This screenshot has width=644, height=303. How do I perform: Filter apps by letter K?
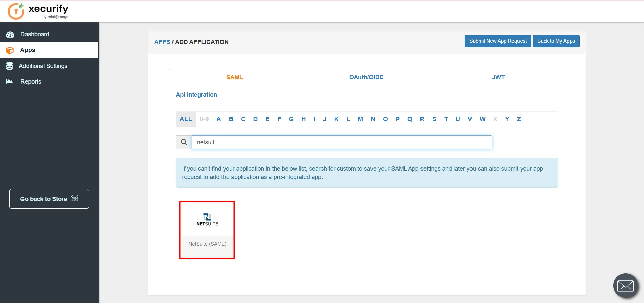336,119
